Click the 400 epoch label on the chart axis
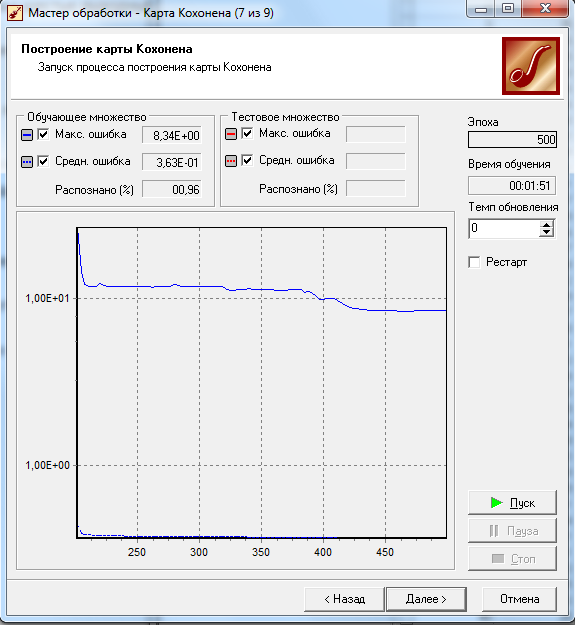The height and width of the screenshot is (625, 575). coord(323,552)
